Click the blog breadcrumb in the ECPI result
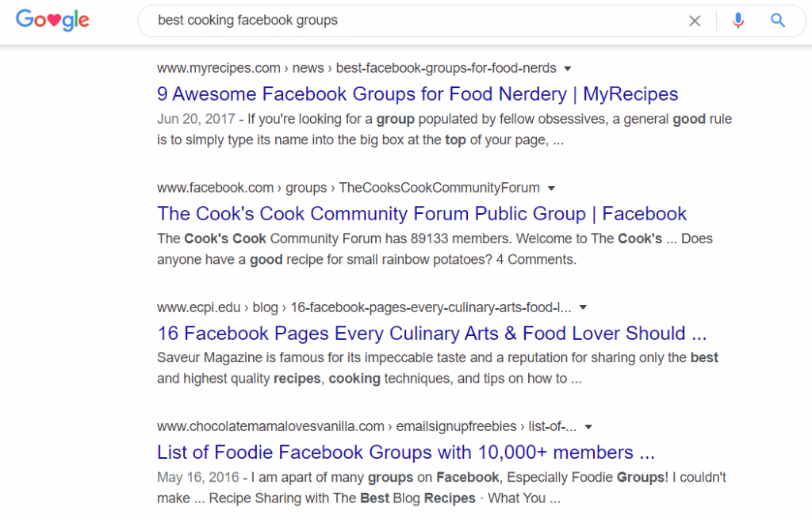The width and height of the screenshot is (812, 519). pos(266,307)
